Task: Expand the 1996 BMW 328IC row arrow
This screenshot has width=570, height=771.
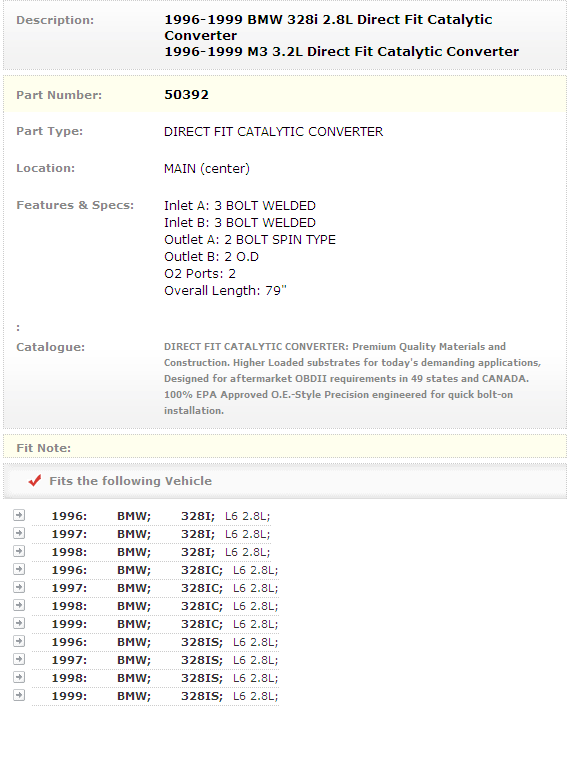Action: [19, 569]
